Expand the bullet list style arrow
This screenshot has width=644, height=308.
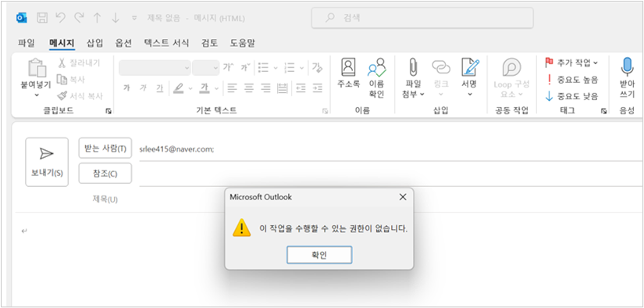[276, 68]
